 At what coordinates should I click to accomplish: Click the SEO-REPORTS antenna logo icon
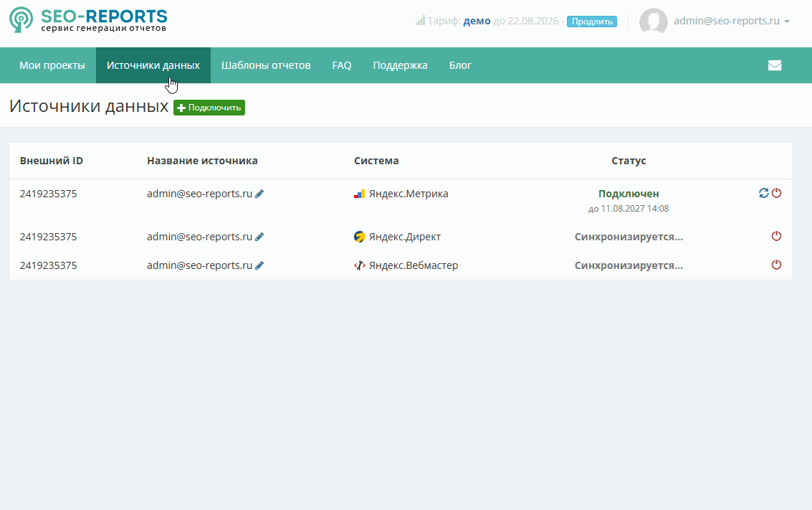pyautogui.click(x=22, y=20)
